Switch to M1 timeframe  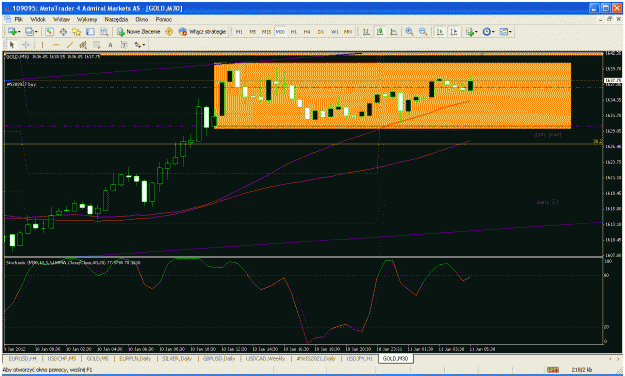pos(239,31)
